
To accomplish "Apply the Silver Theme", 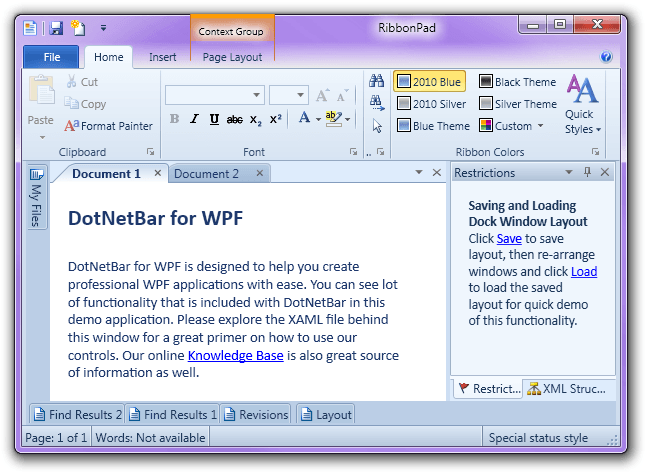I will 518,104.
